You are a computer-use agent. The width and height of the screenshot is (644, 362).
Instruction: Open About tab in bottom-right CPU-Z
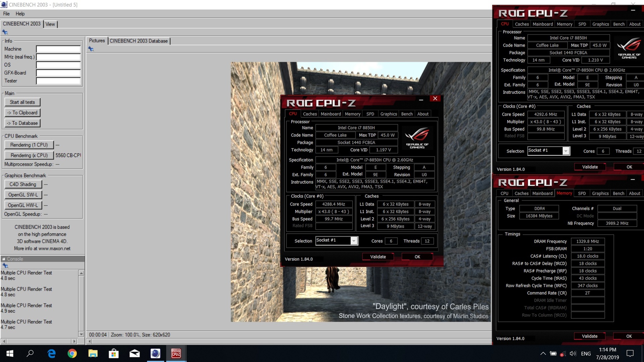[634, 193]
